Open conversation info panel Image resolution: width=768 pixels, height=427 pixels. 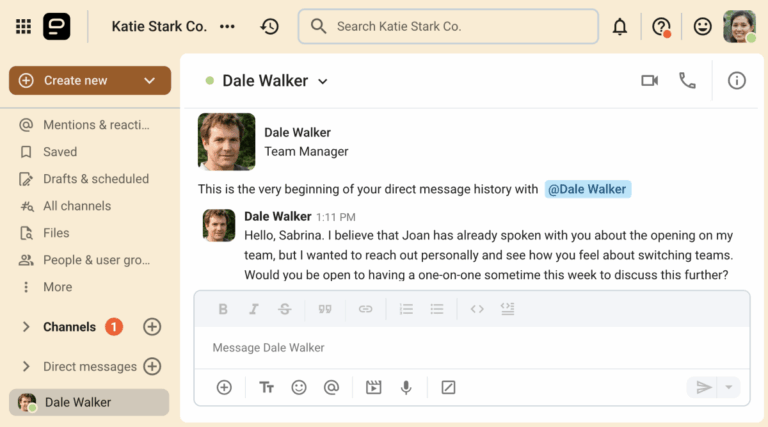pos(737,81)
